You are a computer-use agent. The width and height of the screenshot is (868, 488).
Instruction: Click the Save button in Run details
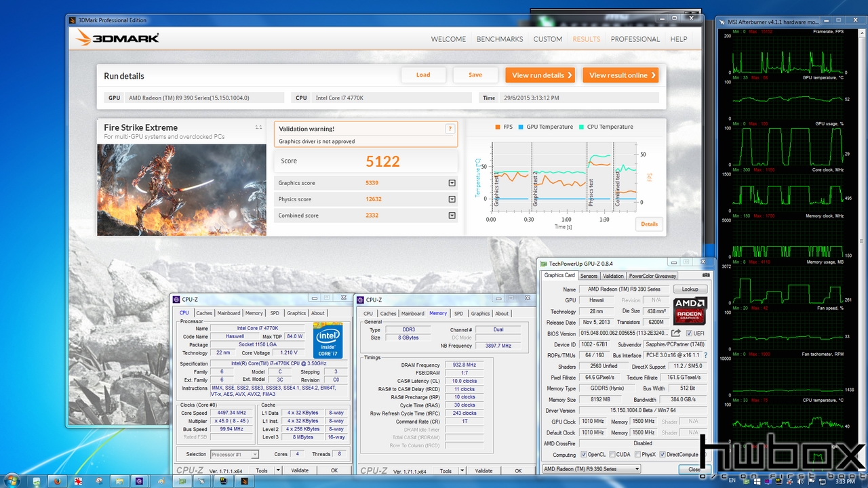(x=475, y=75)
